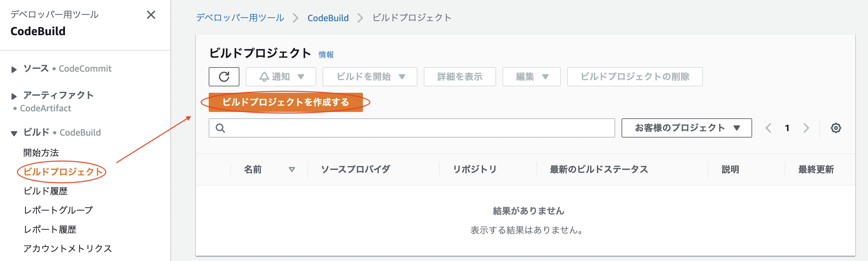The width and height of the screenshot is (868, 261).
Task: Select ビルド履歴 in the sidebar
Action: click(46, 191)
